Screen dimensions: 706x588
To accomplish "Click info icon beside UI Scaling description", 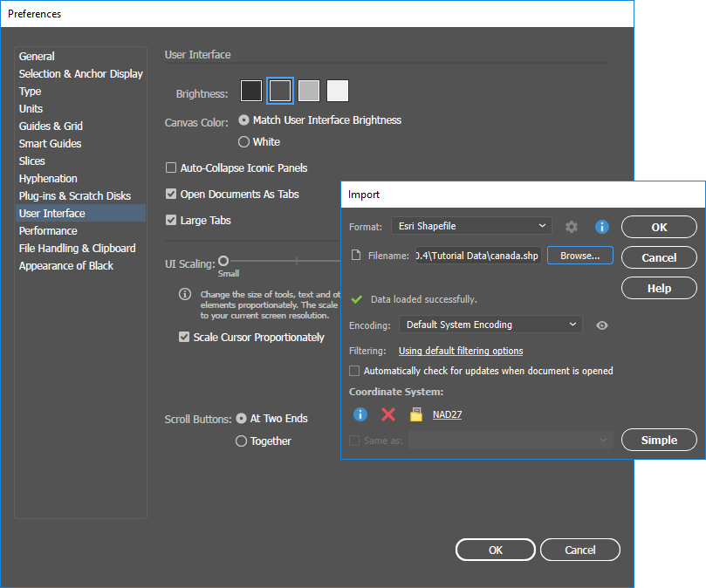I will (x=185, y=294).
